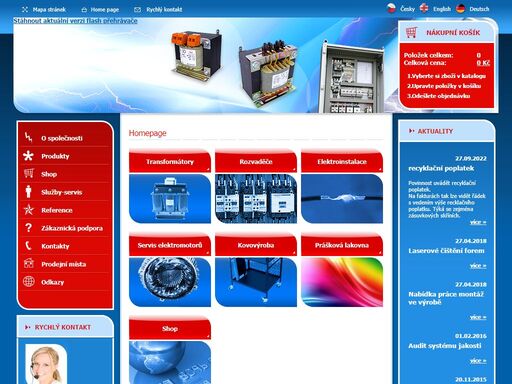This screenshot has height=384, width=512.
Task: Open the Rozvaděče category header
Action: click(256, 162)
